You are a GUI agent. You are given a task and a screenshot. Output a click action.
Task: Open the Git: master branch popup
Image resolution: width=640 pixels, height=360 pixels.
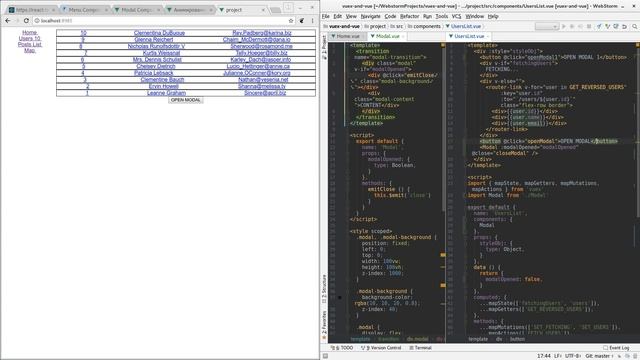click(599, 356)
